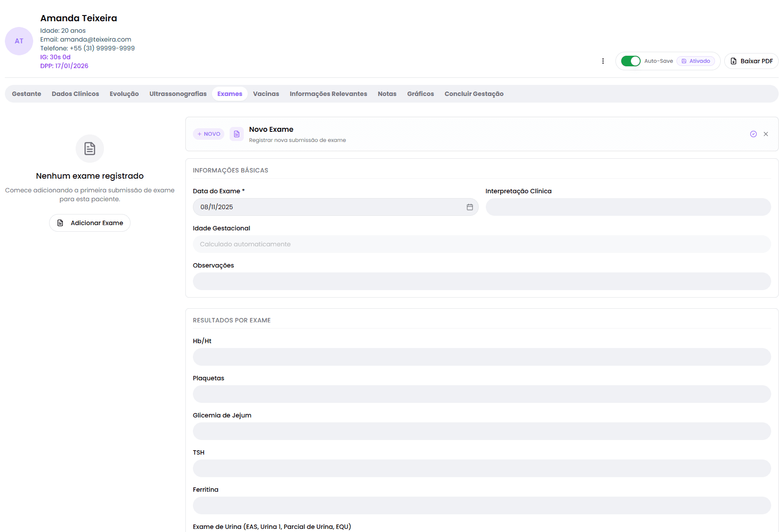Click the checkmark confirm icon in Novo Exame
Screen dimensions: 784x532
coord(753,134)
